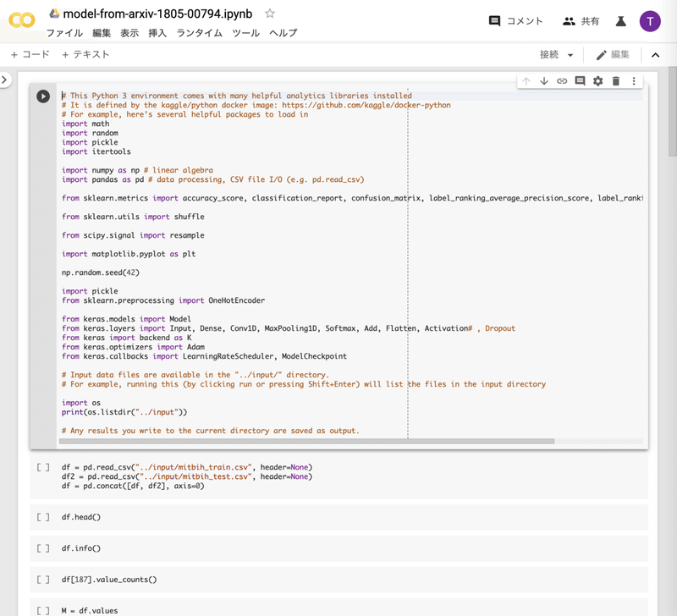Open the 接続 dropdown arrow
Viewport: 677px width, 616px height.
pyautogui.click(x=570, y=55)
